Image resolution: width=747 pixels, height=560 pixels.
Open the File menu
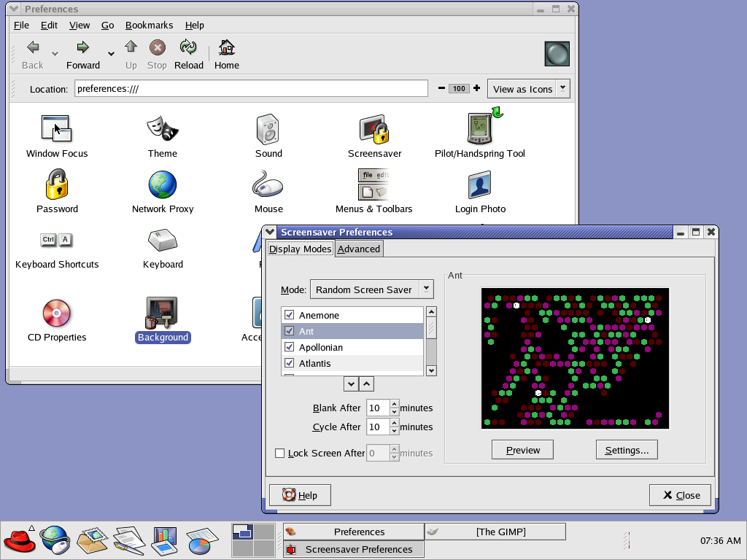[21, 26]
